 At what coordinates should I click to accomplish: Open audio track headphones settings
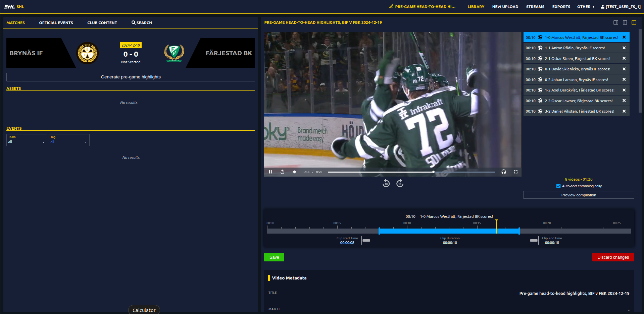[x=503, y=172]
